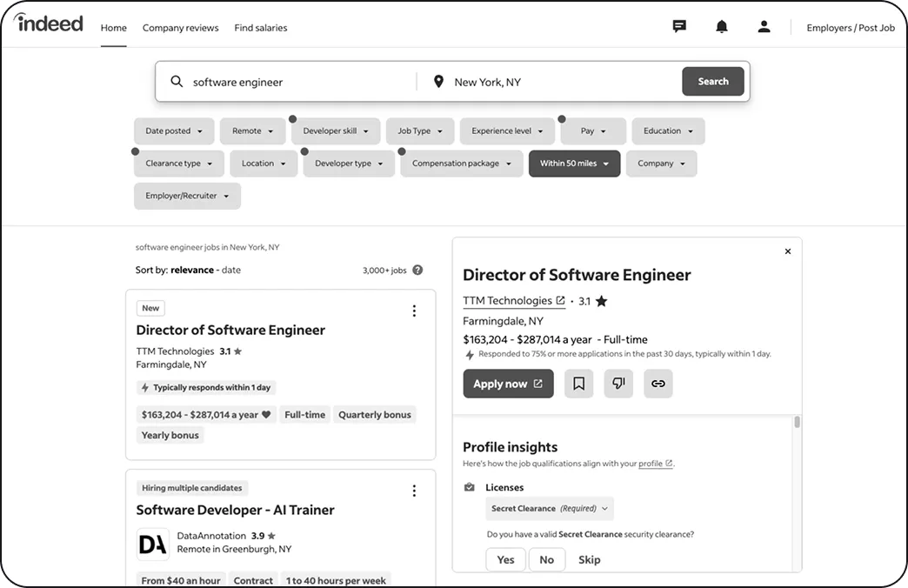Image resolution: width=908 pixels, height=588 pixels.
Task: Open the Location filter dropdown
Action: tap(264, 164)
